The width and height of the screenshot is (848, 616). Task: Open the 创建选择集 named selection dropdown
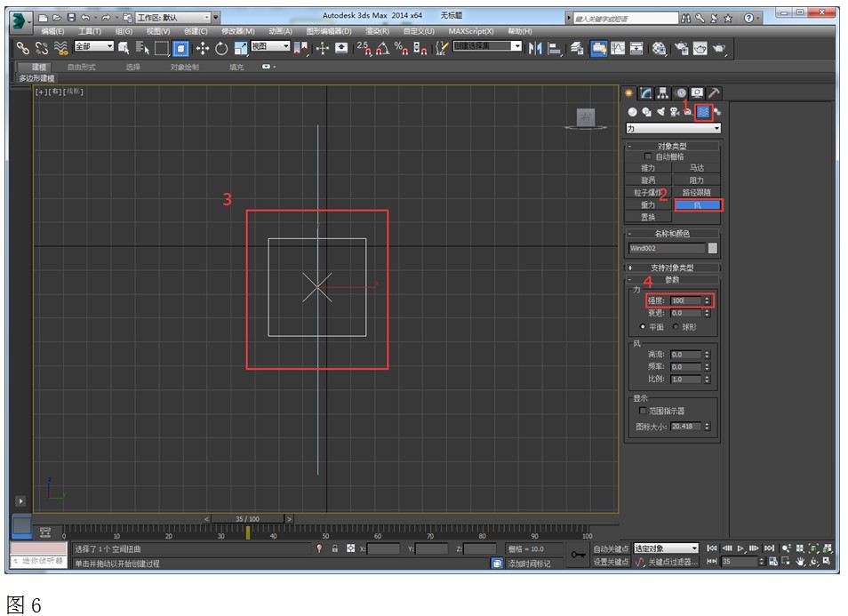click(x=487, y=46)
